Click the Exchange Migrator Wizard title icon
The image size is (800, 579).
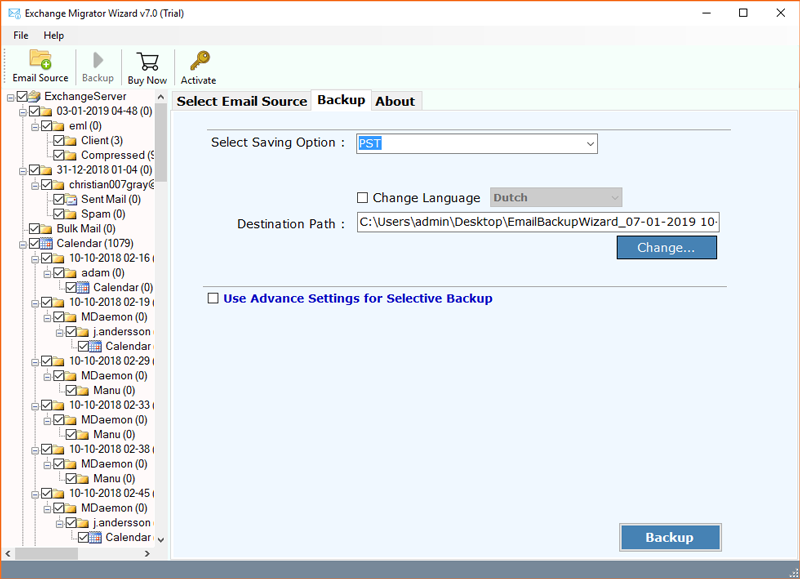tap(14, 13)
